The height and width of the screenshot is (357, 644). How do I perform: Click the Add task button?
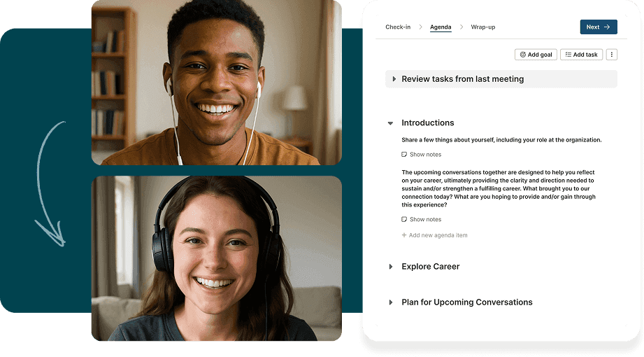(581, 55)
